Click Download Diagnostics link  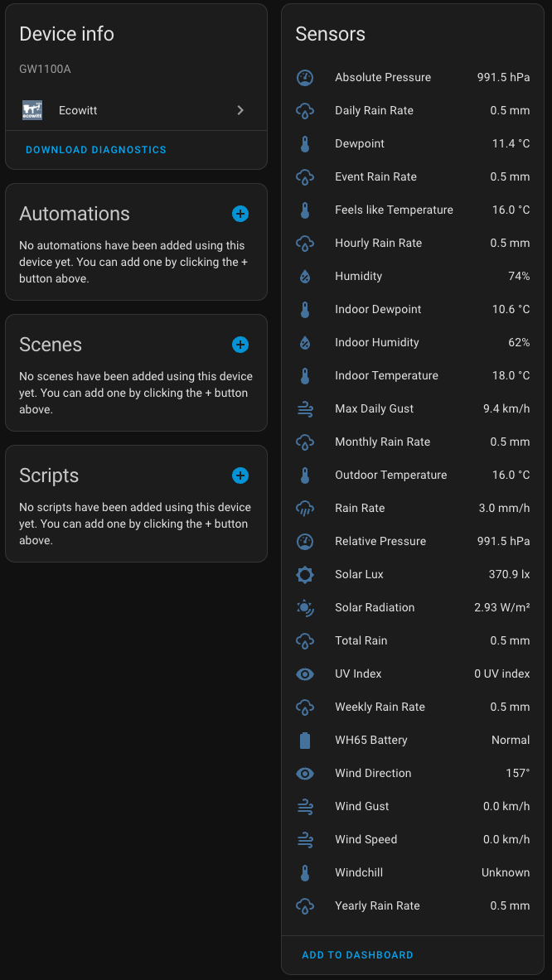(x=96, y=150)
